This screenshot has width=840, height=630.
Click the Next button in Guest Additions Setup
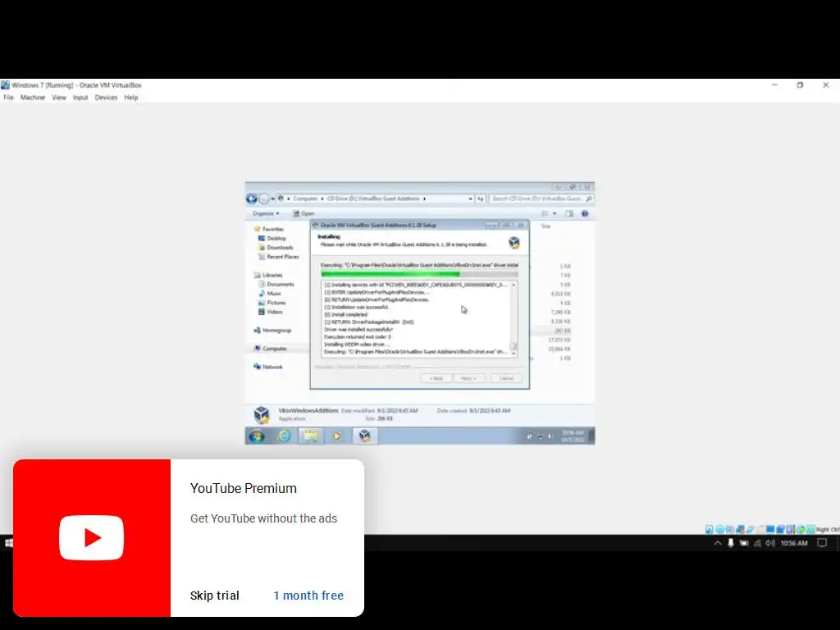[468, 378]
